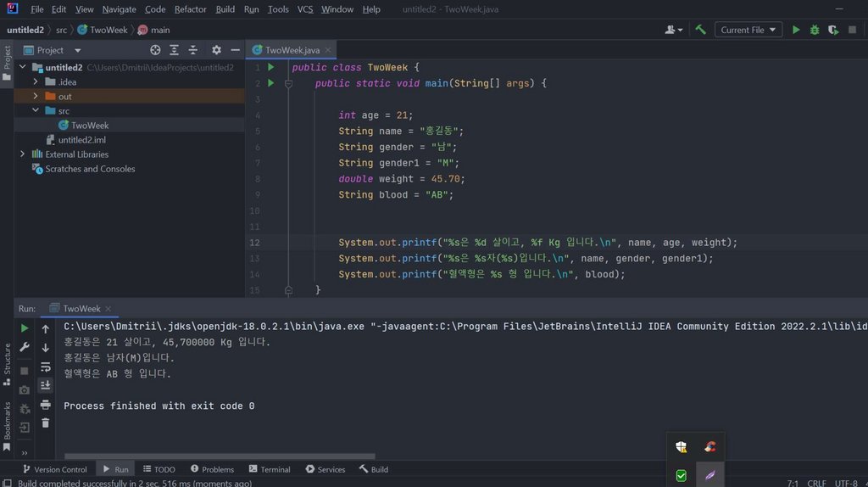Clear console output with the trash icon
The width and height of the screenshot is (868, 487).
click(x=46, y=423)
